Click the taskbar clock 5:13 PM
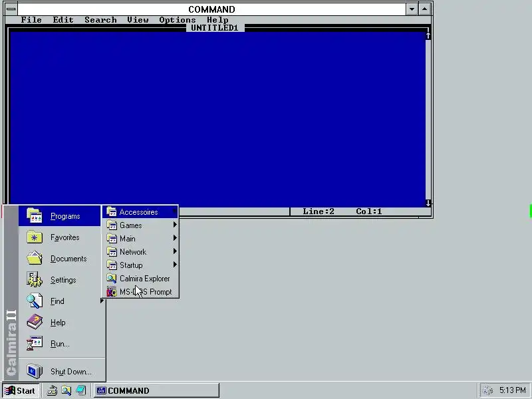The image size is (532, 399). (512, 390)
